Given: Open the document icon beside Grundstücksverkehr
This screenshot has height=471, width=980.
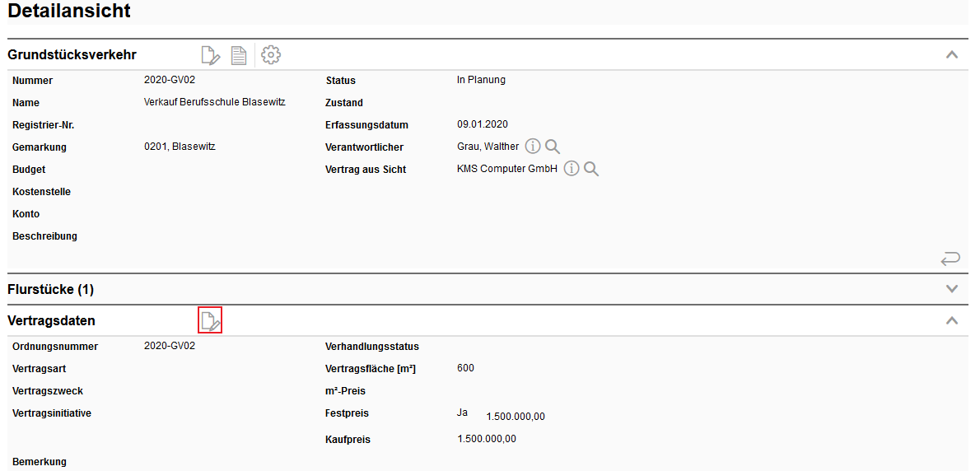Looking at the screenshot, I should [239, 55].
